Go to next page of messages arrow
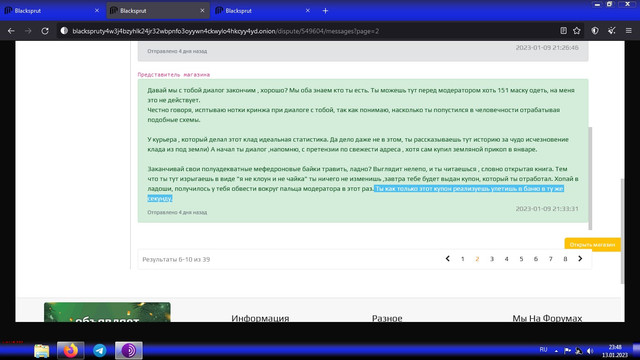640x360 pixels. coord(580,259)
